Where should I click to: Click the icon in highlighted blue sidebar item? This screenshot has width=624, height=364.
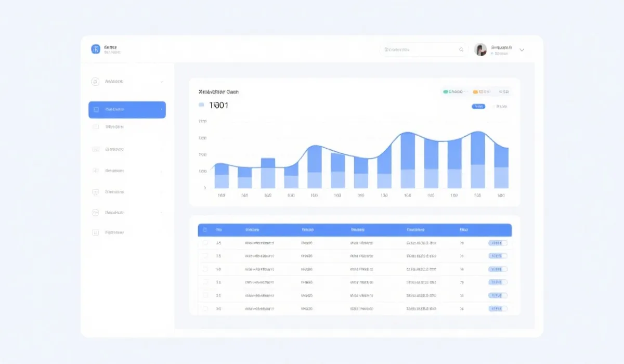pos(96,110)
